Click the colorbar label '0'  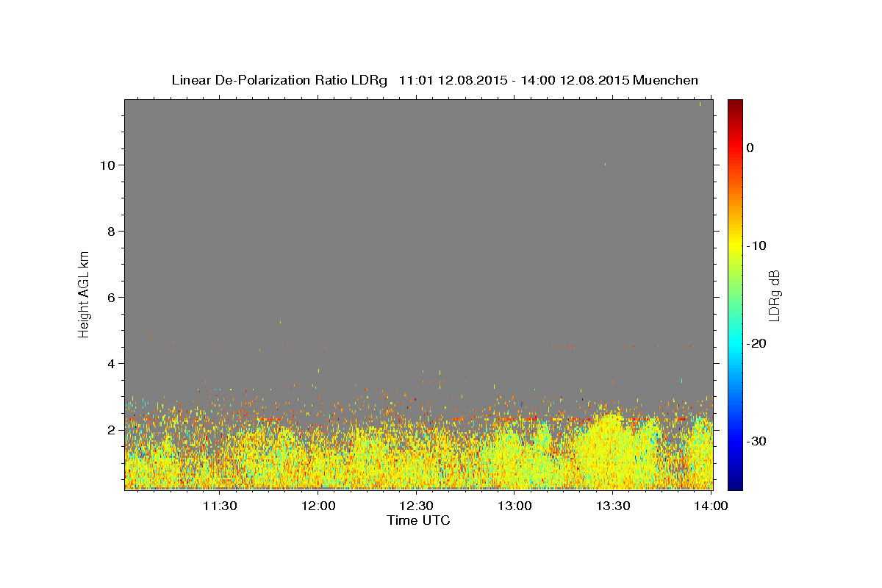[x=750, y=148]
